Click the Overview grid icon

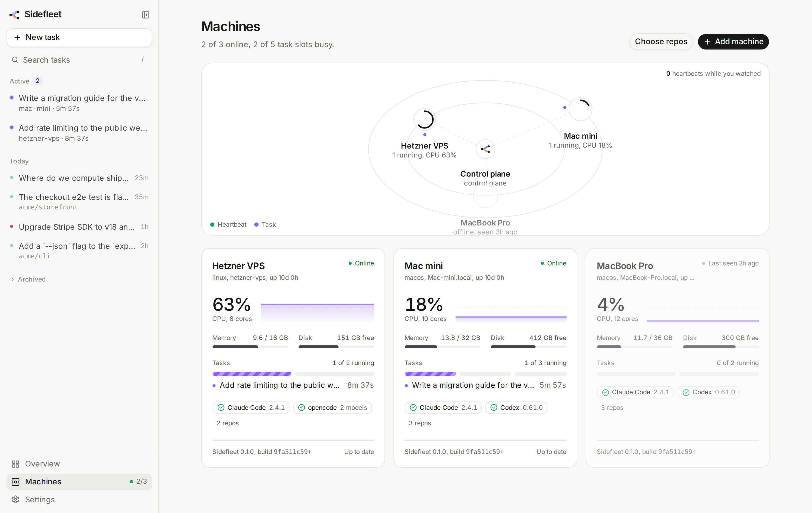point(16,464)
